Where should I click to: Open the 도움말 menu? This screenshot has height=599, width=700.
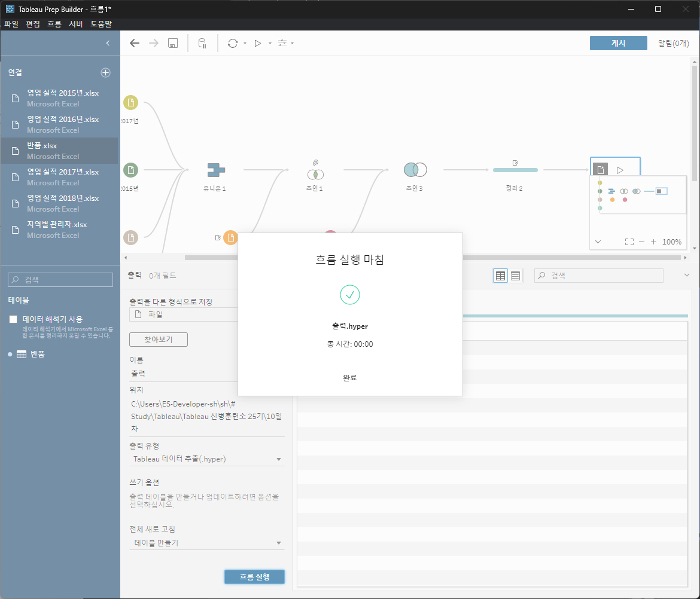[101, 24]
